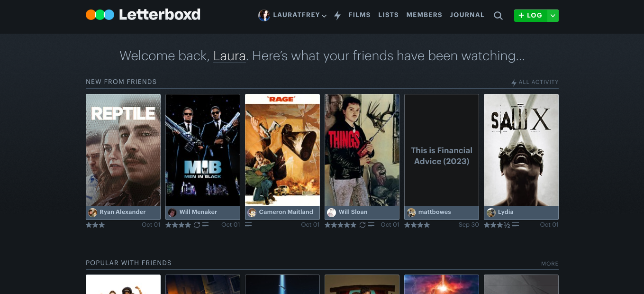
Task: Open review icon under Saw X rating
Action: click(516, 225)
